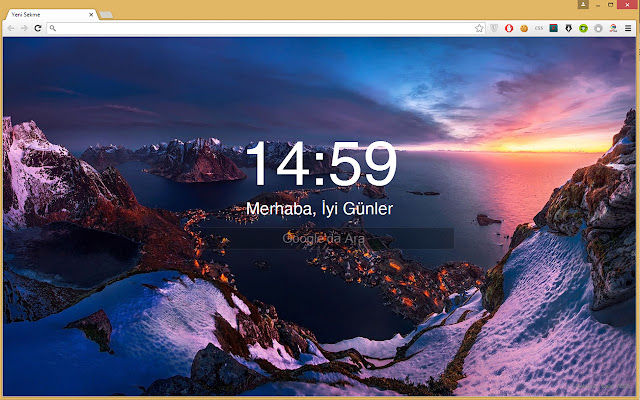The image size is (640, 400).
Task: Open a new tab
Action: pos(106,15)
